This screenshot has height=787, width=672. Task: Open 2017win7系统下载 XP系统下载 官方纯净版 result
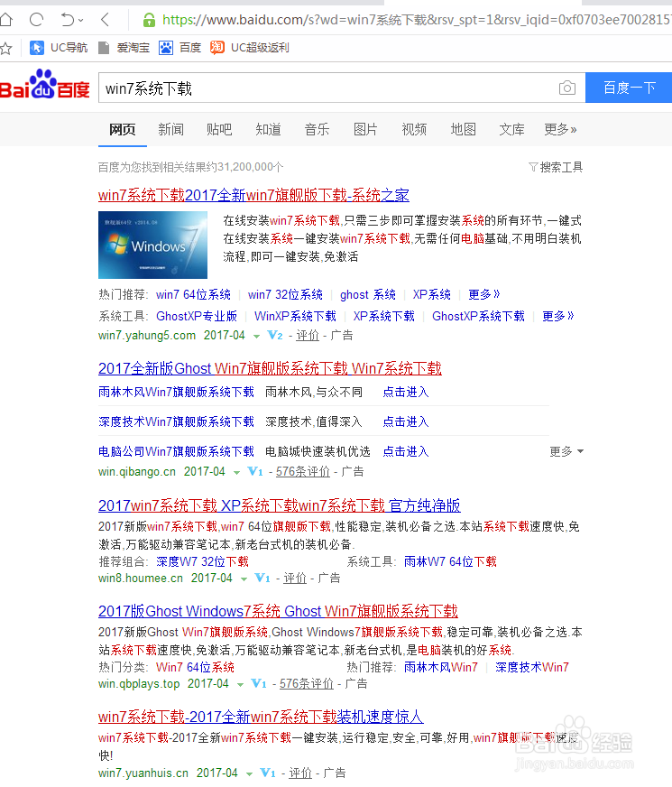pyautogui.click(x=280, y=505)
